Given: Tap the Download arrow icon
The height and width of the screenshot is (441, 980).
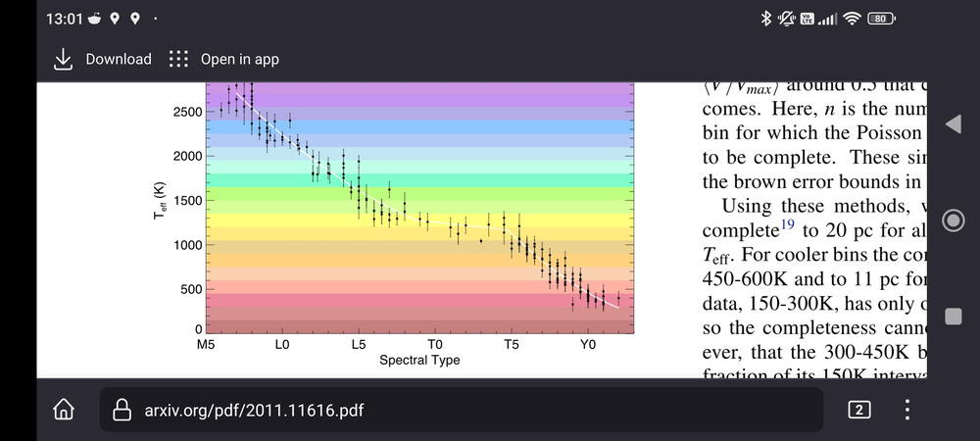Looking at the screenshot, I should pos(63,60).
